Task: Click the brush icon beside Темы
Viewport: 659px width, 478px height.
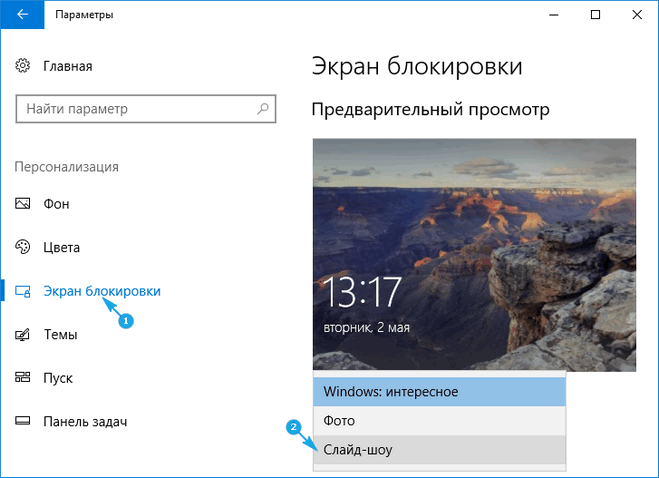Action: 23,334
